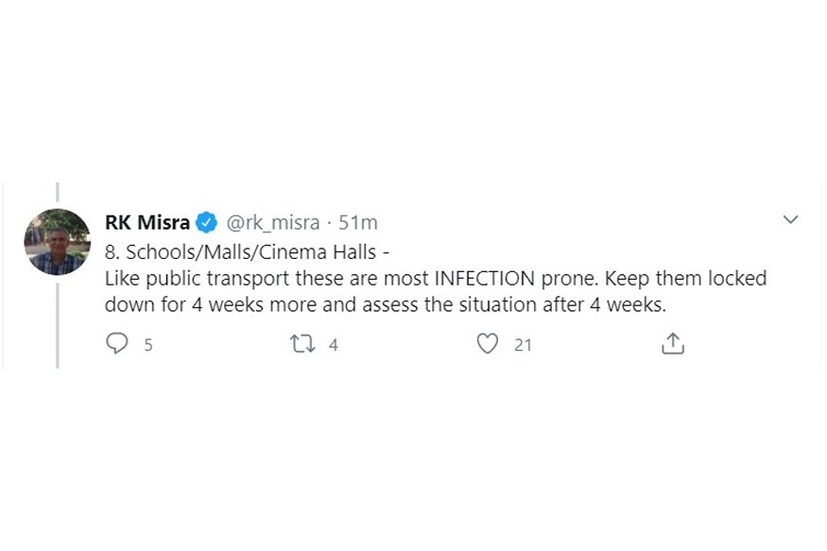Click the retweet count of 4
Screen dimensions: 827x551
[x=333, y=345]
